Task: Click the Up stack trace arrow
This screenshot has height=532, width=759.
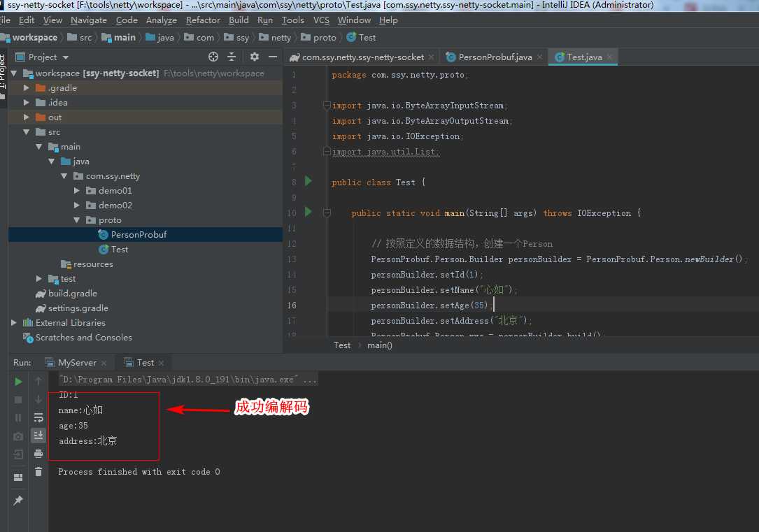Action: tap(38, 381)
